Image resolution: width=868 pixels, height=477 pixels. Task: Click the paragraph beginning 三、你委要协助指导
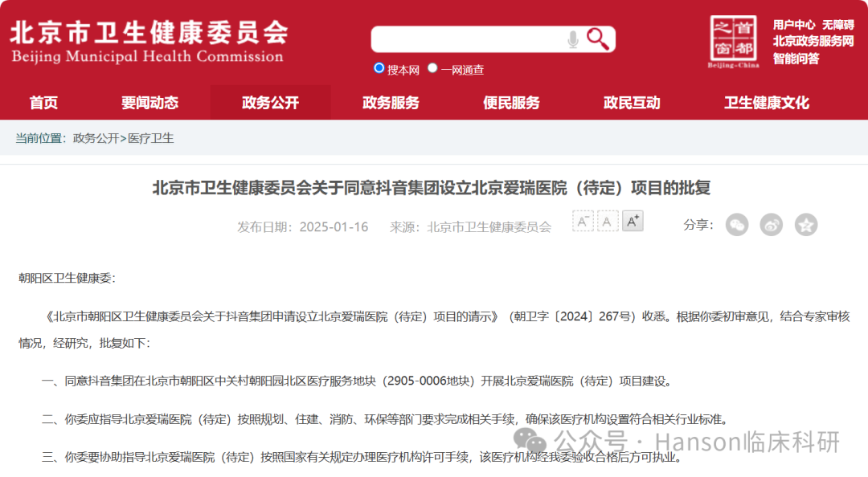(362, 457)
